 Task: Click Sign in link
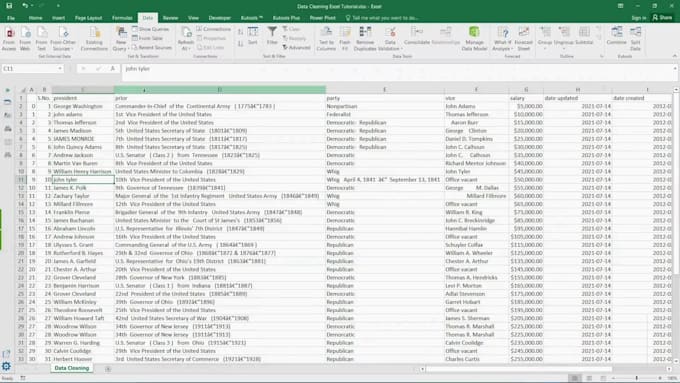pyautogui.click(x=638, y=18)
